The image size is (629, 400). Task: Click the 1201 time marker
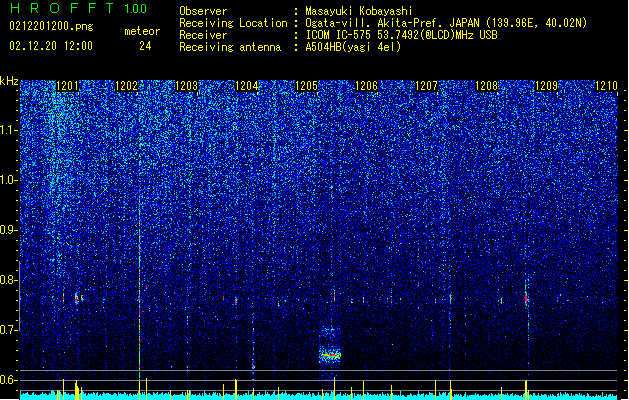67,86
